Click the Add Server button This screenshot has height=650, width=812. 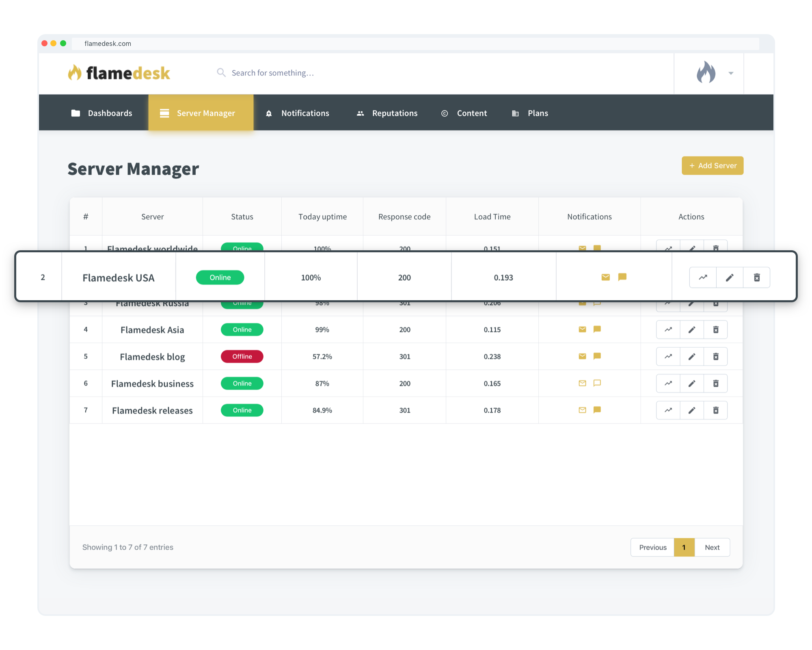713,165
